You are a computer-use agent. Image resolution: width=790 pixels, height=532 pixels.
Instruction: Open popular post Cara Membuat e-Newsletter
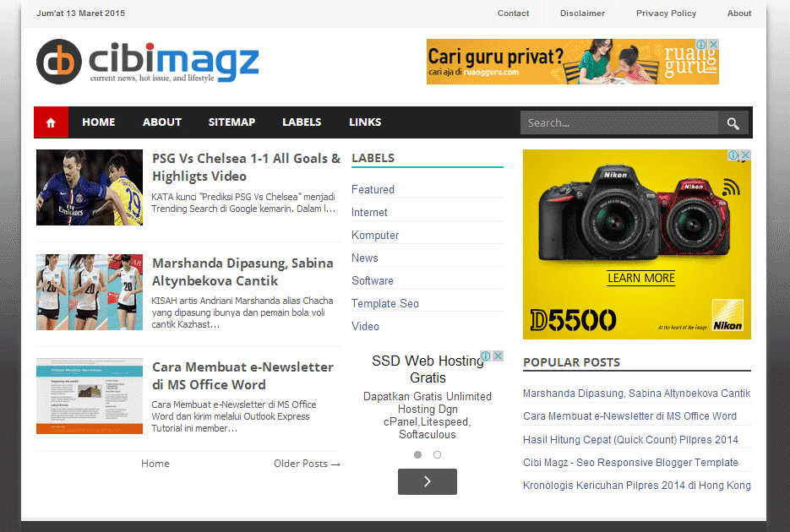coord(629,416)
